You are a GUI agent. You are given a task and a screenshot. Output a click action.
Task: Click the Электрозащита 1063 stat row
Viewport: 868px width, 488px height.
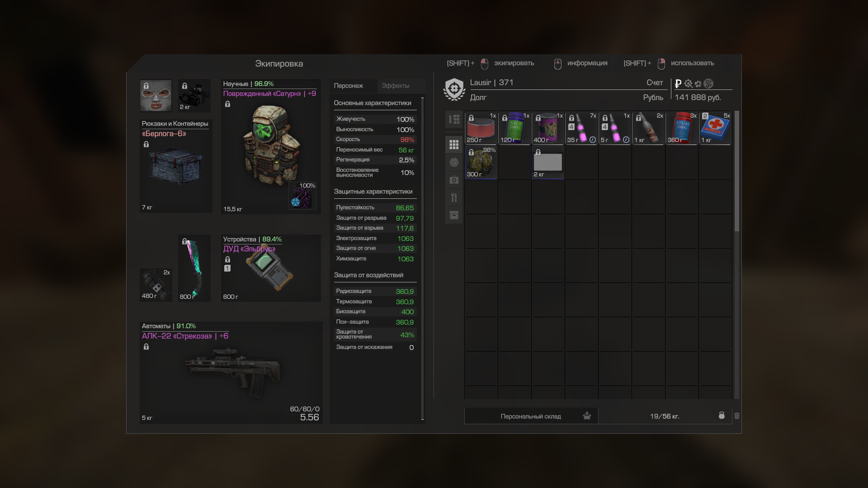pos(375,239)
